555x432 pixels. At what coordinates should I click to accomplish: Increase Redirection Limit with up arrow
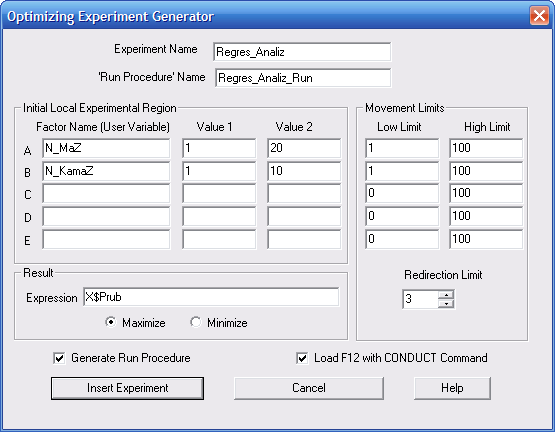(446, 295)
